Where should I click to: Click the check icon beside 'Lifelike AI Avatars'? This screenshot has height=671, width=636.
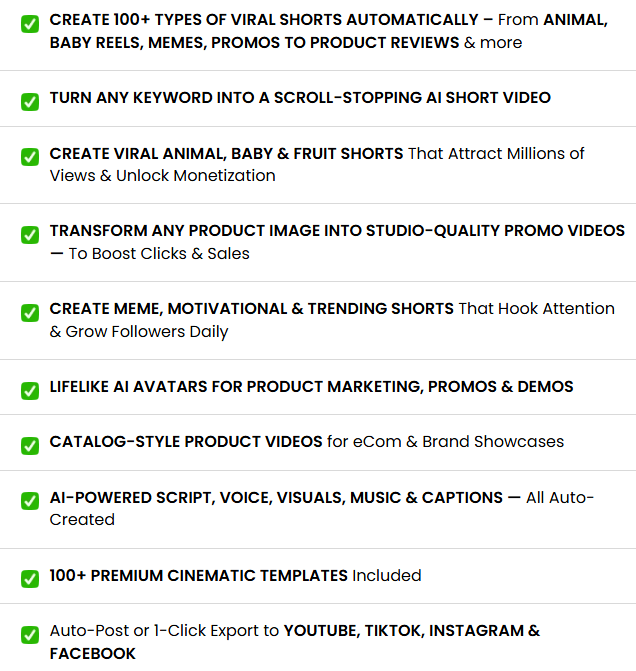pyautogui.click(x=30, y=390)
